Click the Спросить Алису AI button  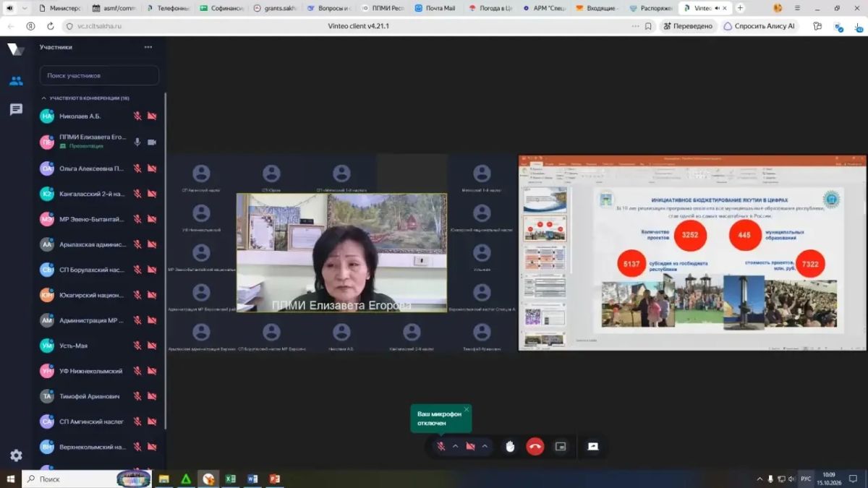pyautogui.click(x=759, y=25)
